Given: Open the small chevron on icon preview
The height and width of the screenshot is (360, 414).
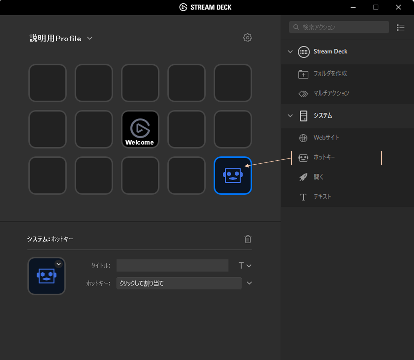Looking at the screenshot, I should pos(59,264).
